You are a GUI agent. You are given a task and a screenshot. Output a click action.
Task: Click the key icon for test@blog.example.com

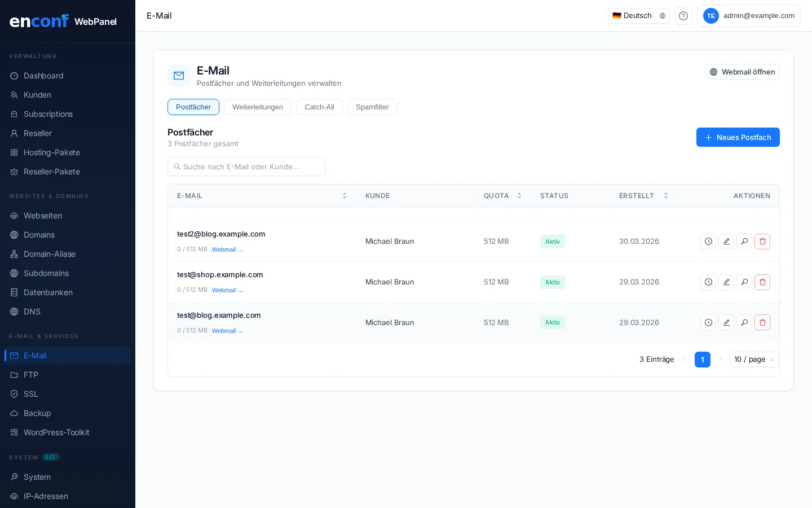744,323
